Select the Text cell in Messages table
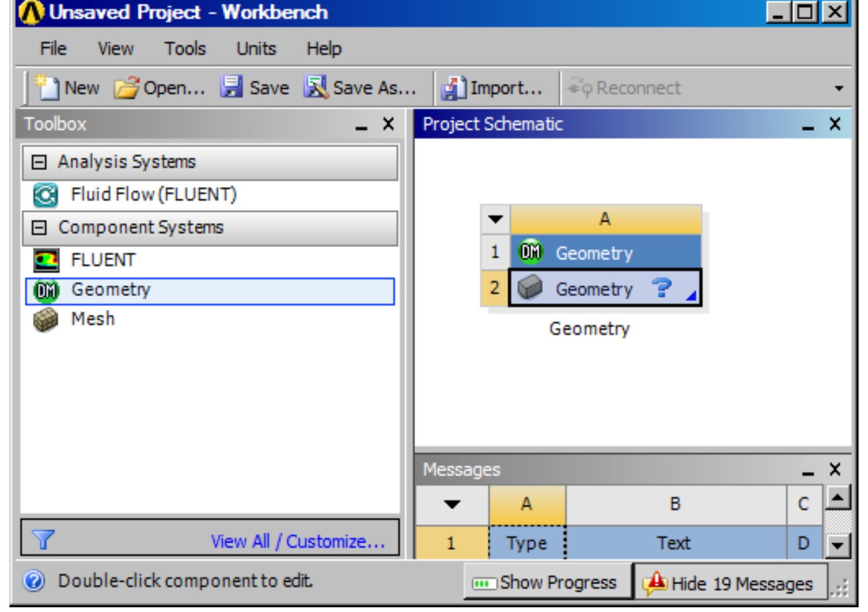868x612 pixels. point(675,543)
